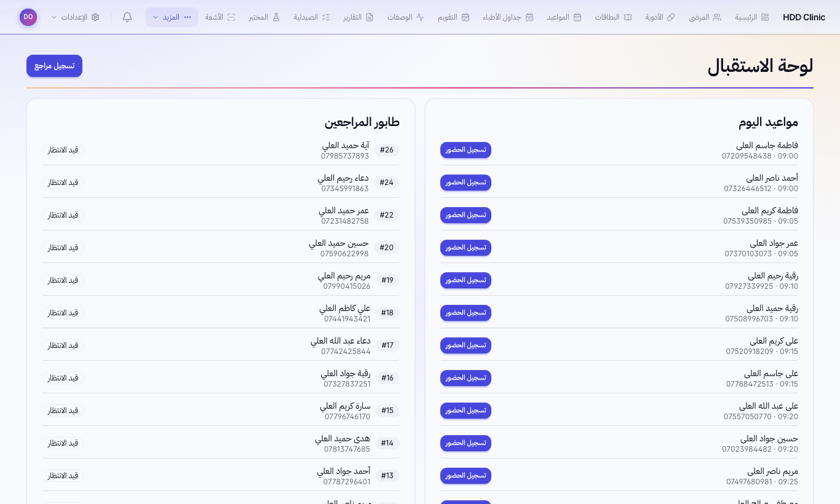The image size is (840, 504).
Task: Click the المواعيد calendar icon
Action: 577,17
